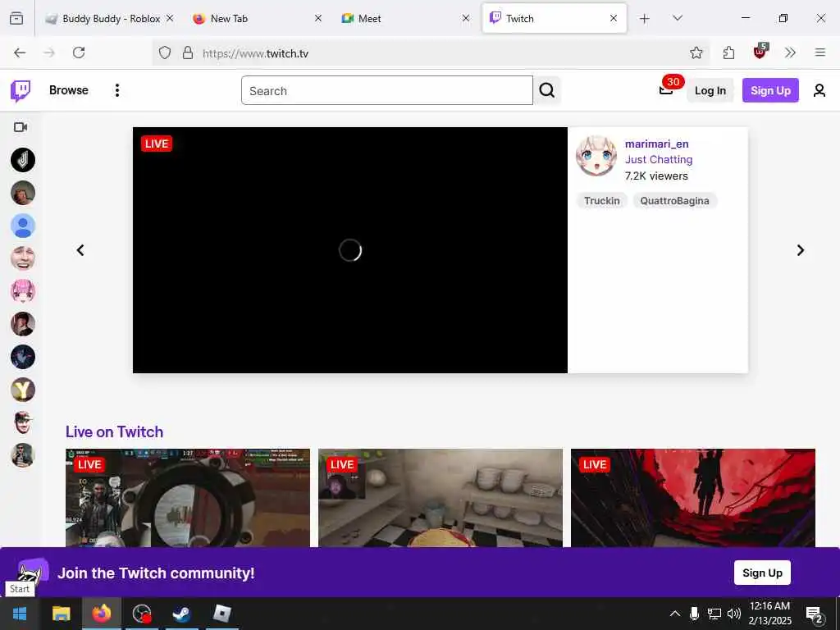Click the tracking protection shield icon
The height and width of the screenshot is (630, 840).
(165, 52)
